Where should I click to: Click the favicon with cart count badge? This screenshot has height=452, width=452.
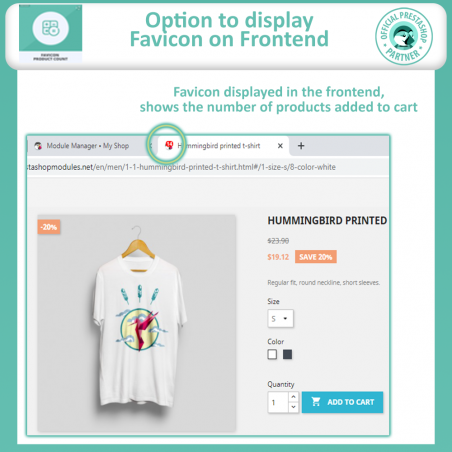click(169, 145)
